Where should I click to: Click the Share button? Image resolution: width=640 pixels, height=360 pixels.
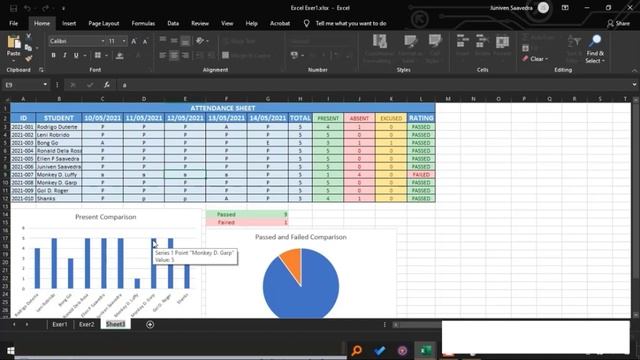tap(618, 24)
